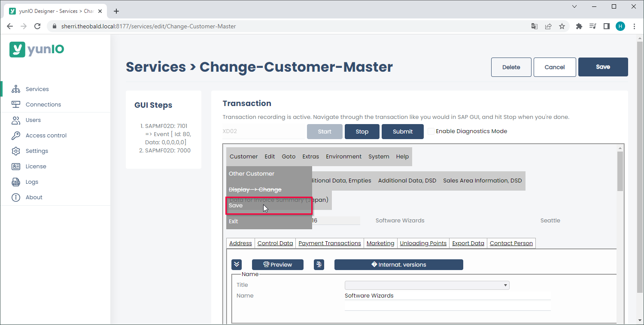This screenshot has height=325, width=644.
Task: Reload the page with refresh icon
Action: tap(37, 26)
